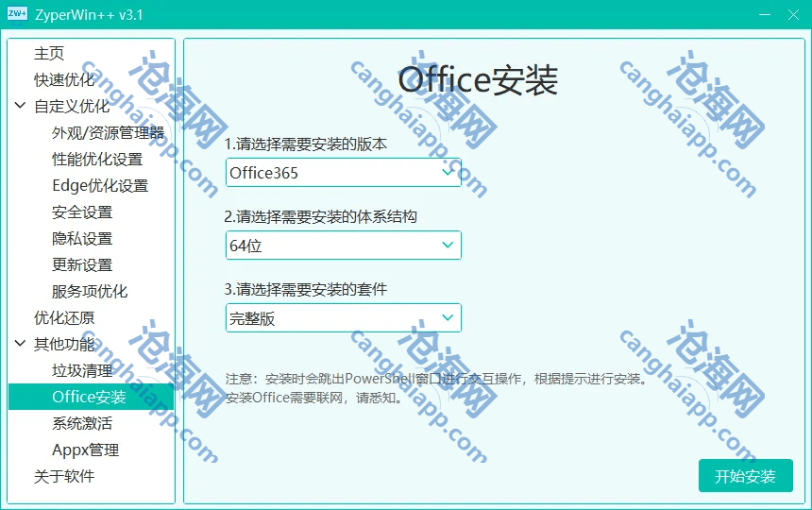
Task: Click the ZyperWin++ app icon in title bar
Action: tap(17, 15)
